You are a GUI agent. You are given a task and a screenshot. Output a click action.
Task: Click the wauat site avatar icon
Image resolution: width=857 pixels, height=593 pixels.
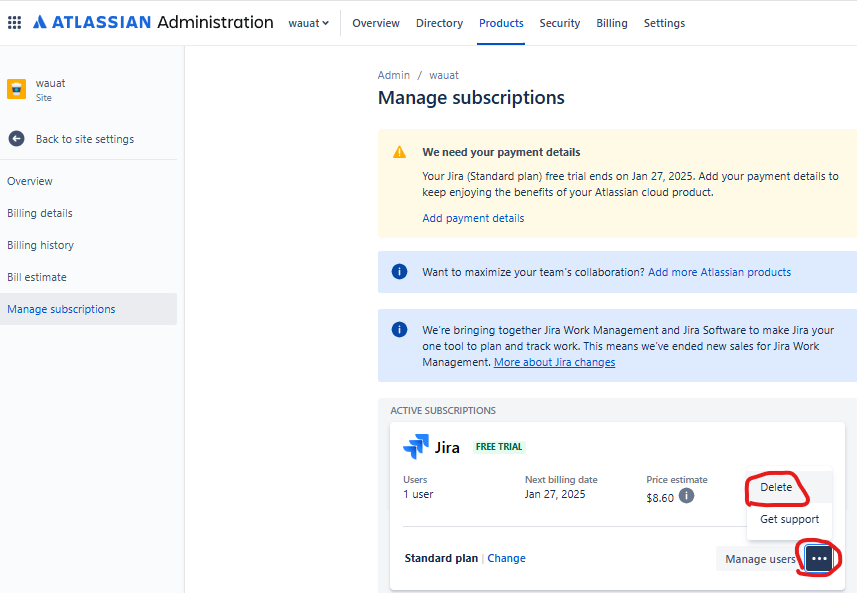pos(16,89)
